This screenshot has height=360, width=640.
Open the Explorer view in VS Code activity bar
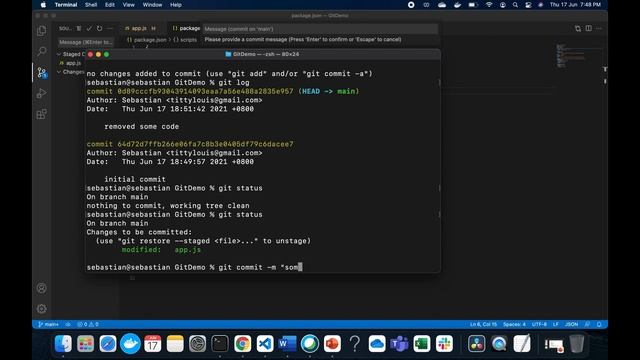[x=42, y=31]
